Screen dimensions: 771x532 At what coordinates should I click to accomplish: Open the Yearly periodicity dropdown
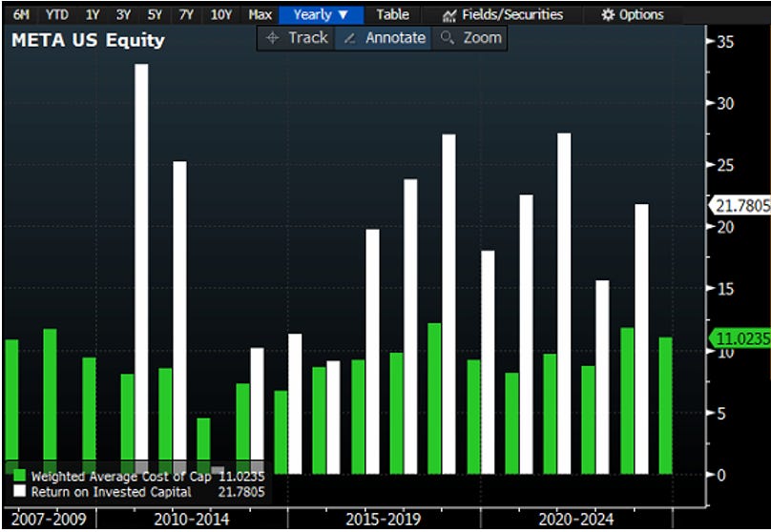pyautogui.click(x=321, y=14)
